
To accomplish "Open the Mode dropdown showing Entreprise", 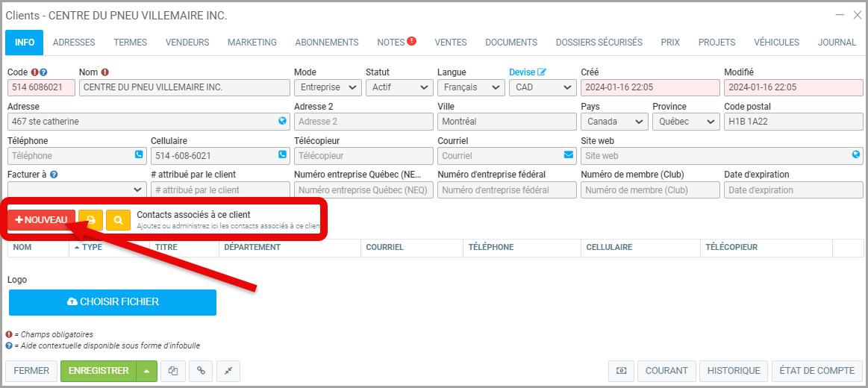I will [x=326, y=87].
